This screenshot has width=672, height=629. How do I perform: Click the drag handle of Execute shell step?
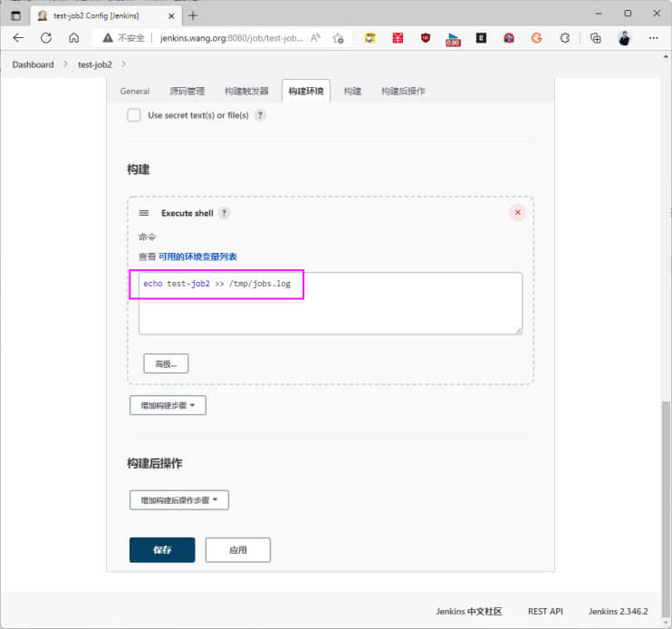[144, 213]
